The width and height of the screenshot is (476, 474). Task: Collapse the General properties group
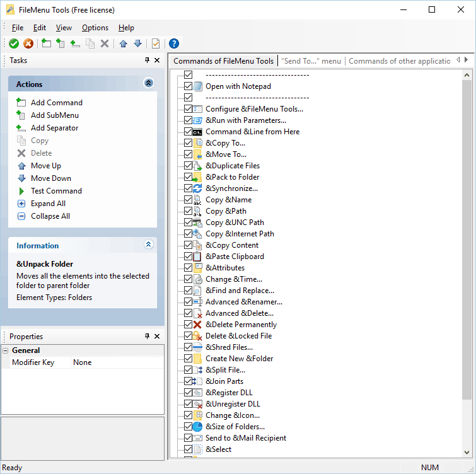pyautogui.click(x=6, y=350)
